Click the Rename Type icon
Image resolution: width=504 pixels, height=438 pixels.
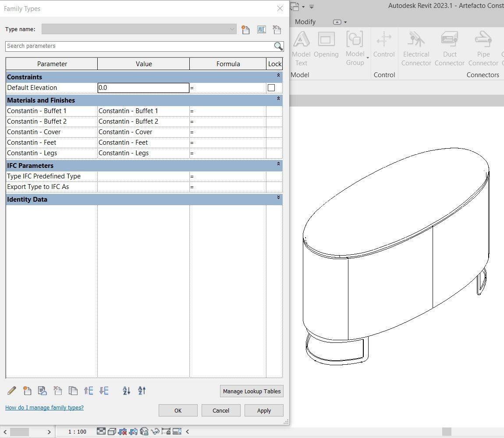pyautogui.click(x=261, y=29)
